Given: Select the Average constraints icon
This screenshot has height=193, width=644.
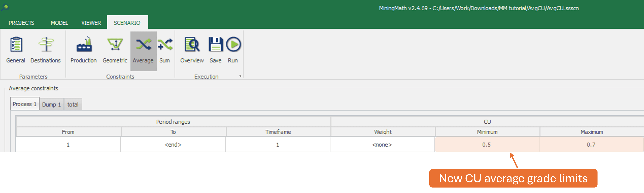Looking at the screenshot, I should coord(143,45).
